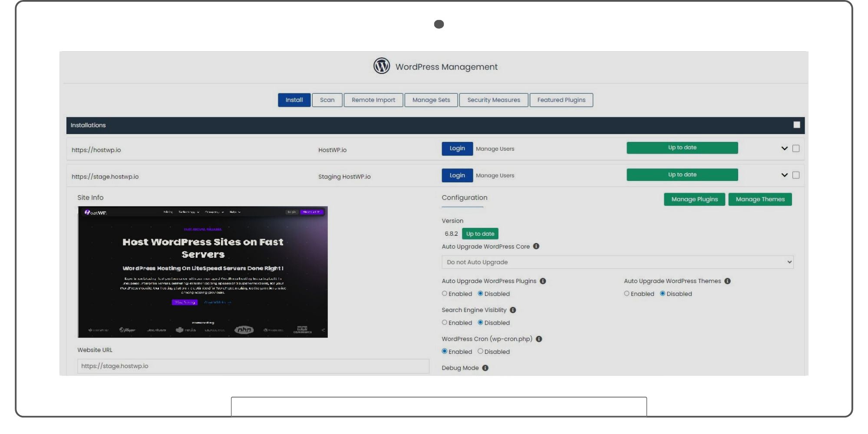Enable Auto Upgrade WordPress Plugins
Image resolution: width=868 pixels, height=434 pixels.
point(444,293)
